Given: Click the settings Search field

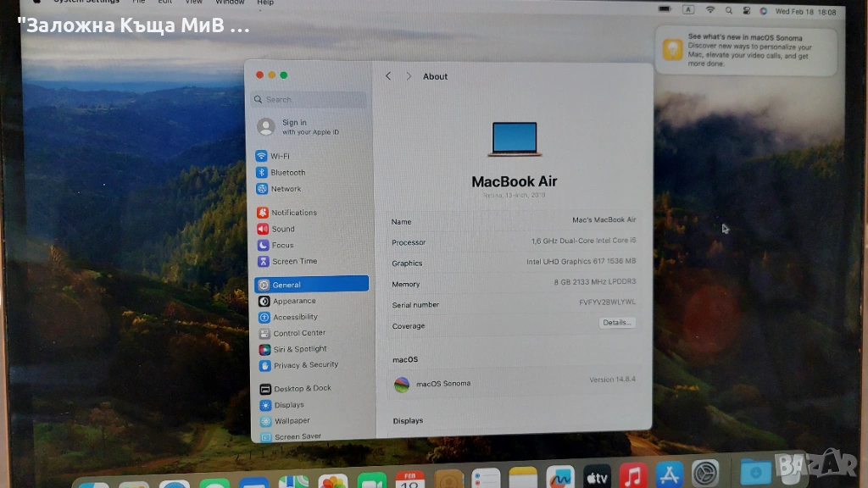Looking at the screenshot, I should point(309,100).
